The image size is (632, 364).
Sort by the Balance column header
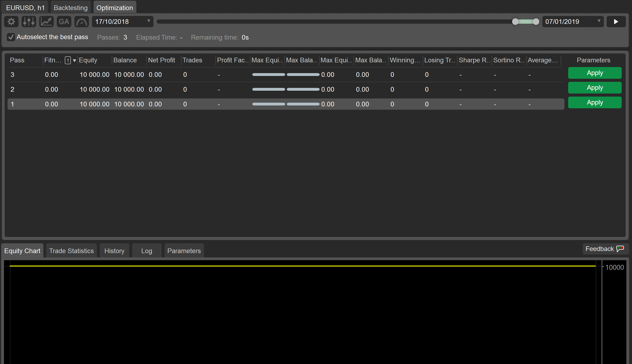point(125,60)
